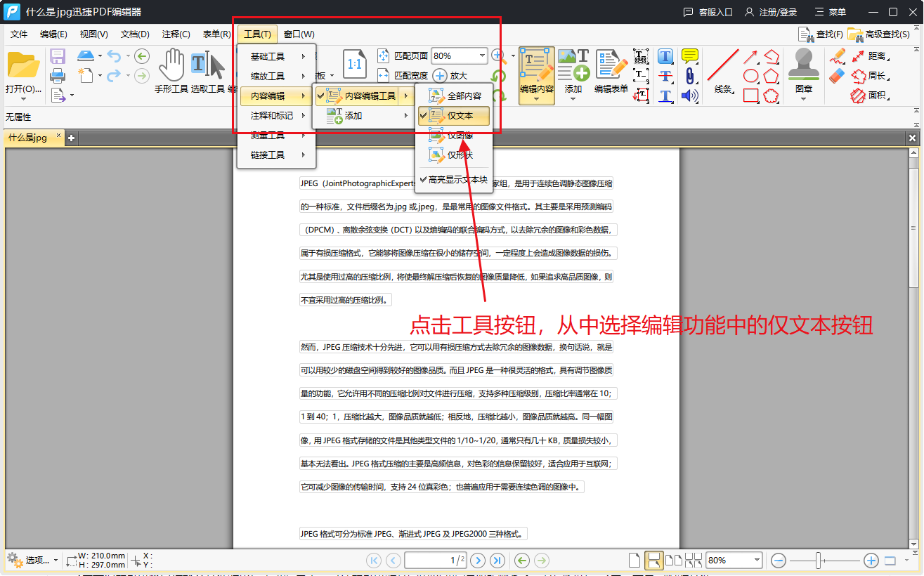Open the Document (文档) menu
924x576 pixels.
coord(135,34)
